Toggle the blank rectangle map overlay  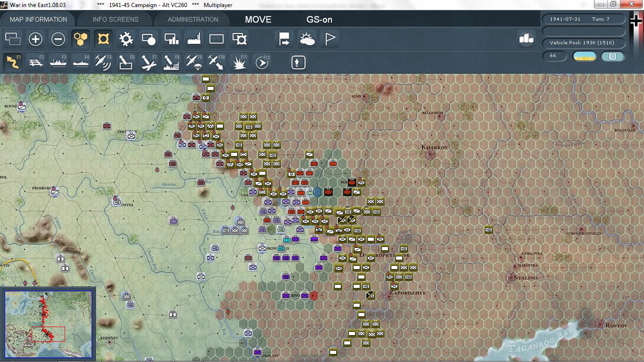point(216,39)
